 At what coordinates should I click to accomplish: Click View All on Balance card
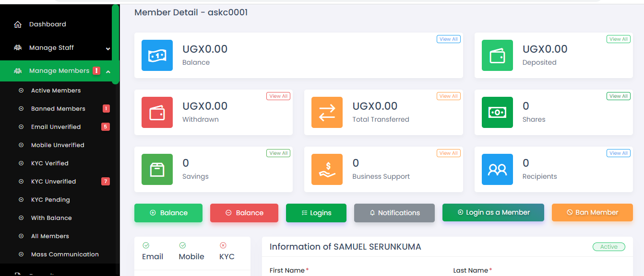[x=449, y=39]
